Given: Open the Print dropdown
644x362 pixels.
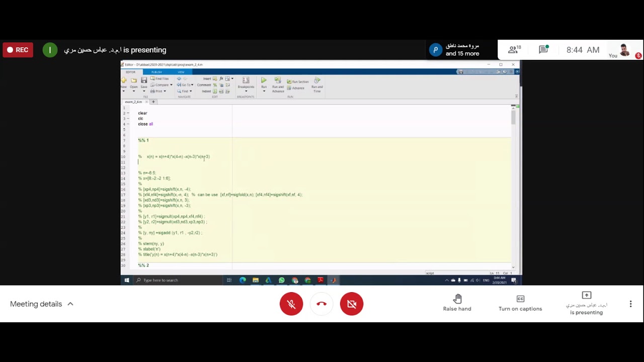Looking at the screenshot, I should pos(158,91).
